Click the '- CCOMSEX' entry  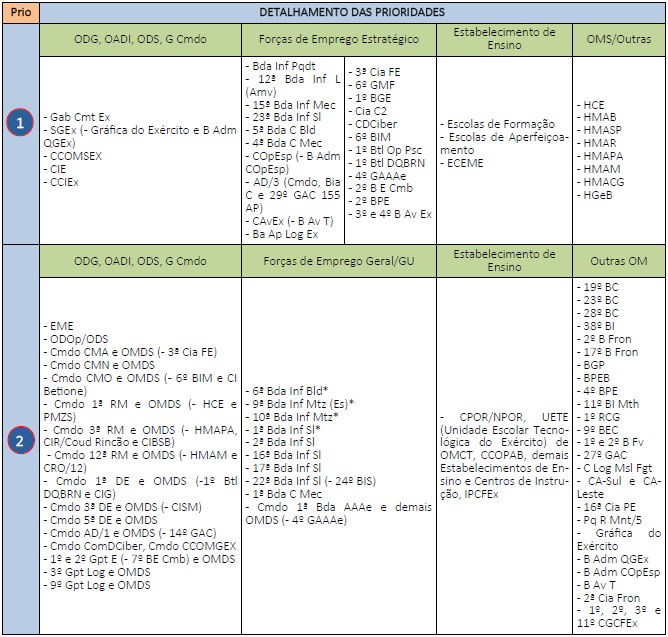[x=73, y=156]
